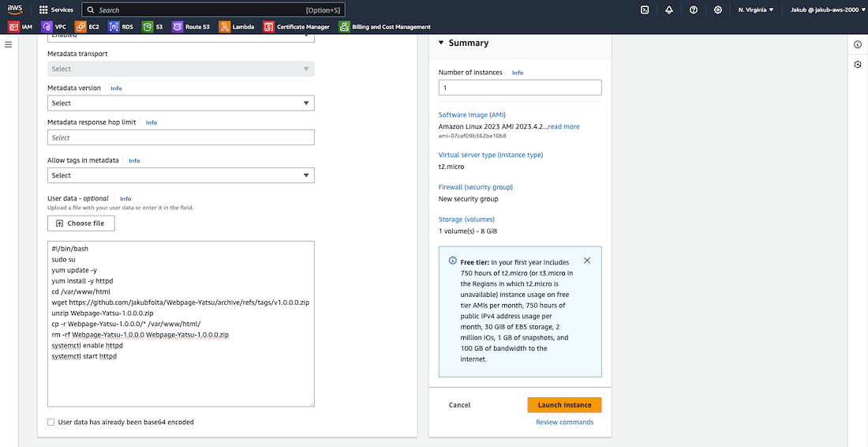Screen dimensions: 868x447
Task: Click the Number of instances field
Action: pos(520,88)
